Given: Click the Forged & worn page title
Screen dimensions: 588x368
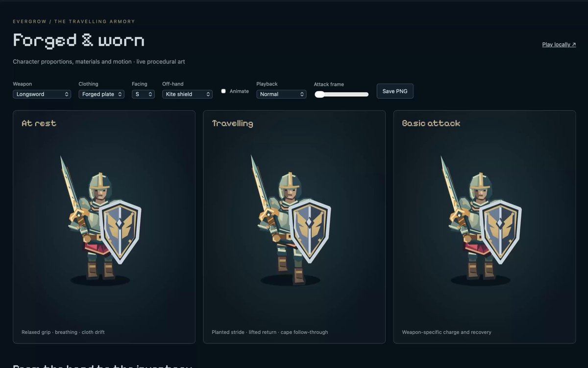Looking at the screenshot, I should pyautogui.click(x=78, y=40).
